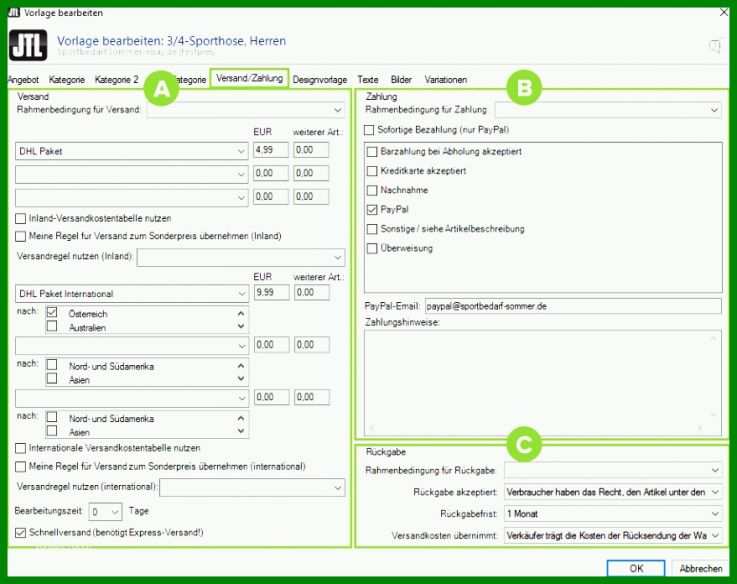Expand Rahmenbedingung für Rückgabe dropdown
The height and width of the screenshot is (584, 737).
pos(613,470)
